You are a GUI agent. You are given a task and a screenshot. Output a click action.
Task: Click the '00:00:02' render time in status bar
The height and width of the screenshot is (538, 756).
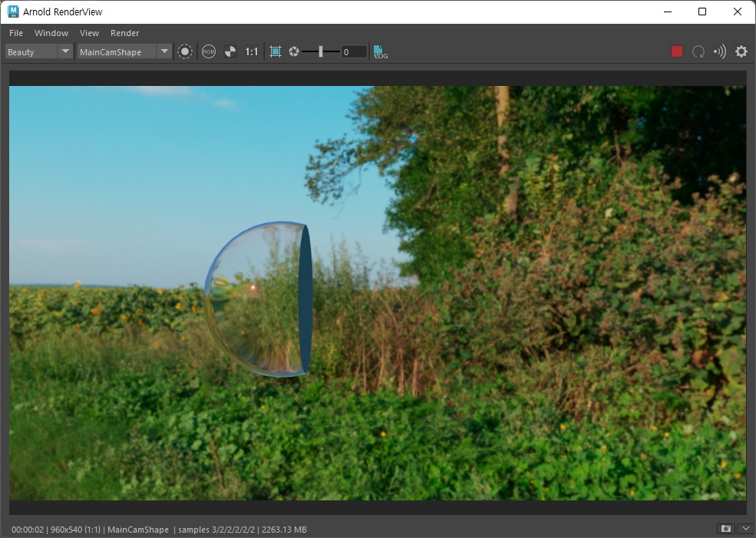pos(28,530)
